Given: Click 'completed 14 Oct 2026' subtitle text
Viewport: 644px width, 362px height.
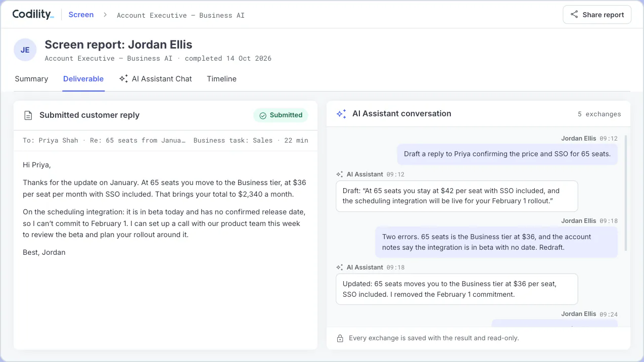Looking at the screenshot, I should coord(228,58).
